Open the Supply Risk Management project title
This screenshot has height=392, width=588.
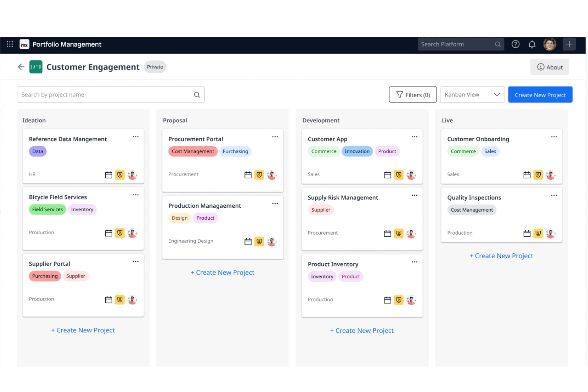[342, 197]
